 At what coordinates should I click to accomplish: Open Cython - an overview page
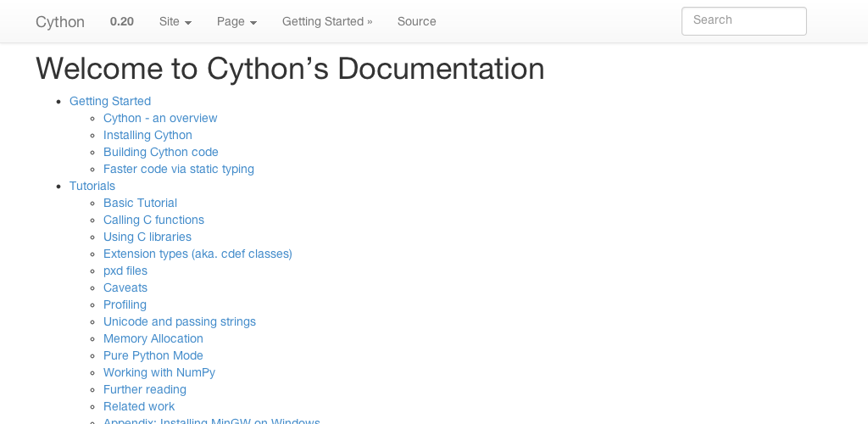pyautogui.click(x=160, y=118)
